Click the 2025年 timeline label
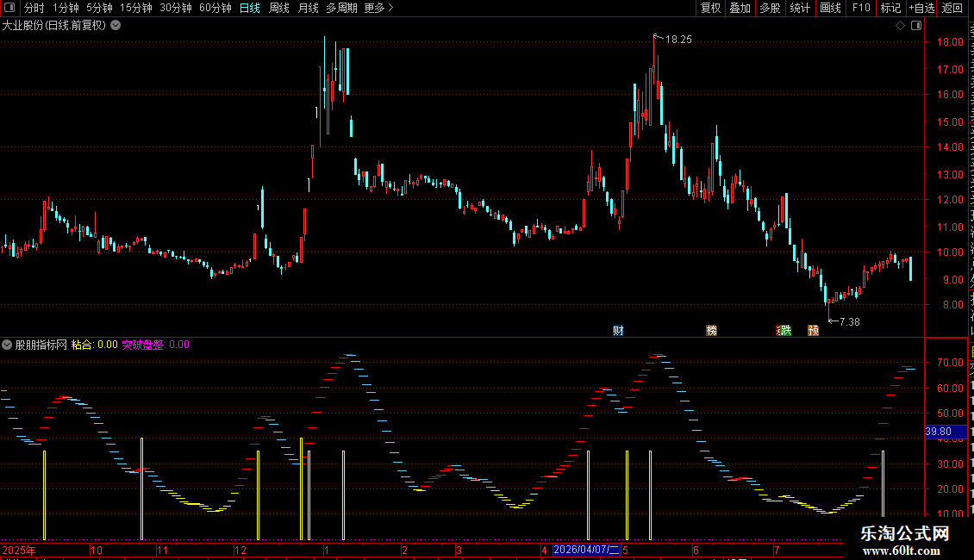Viewport: 974px width, 560px height. click(19, 550)
